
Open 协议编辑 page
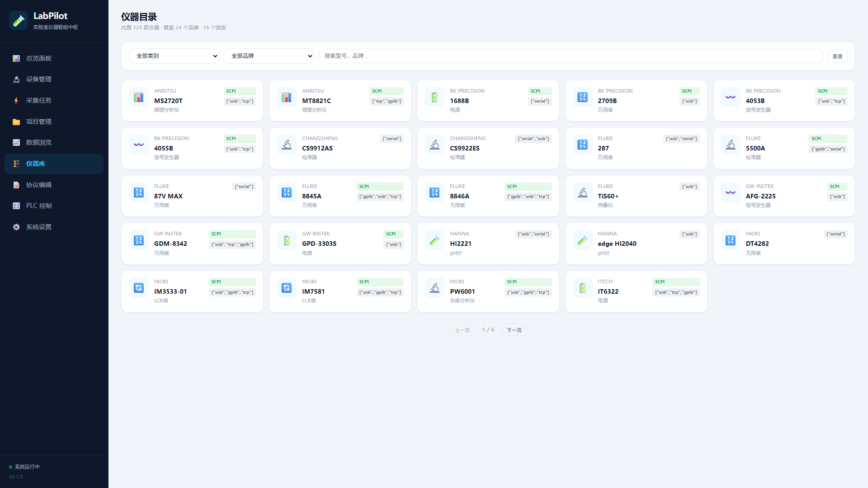[54, 185]
